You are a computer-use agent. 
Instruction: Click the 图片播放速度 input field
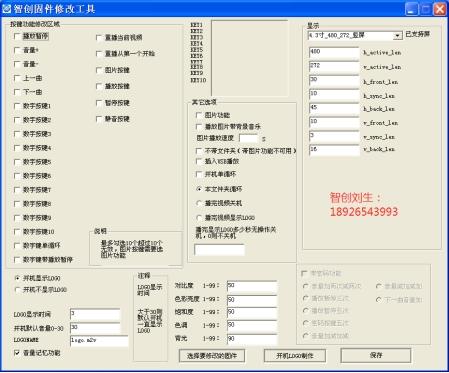pyautogui.click(x=249, y=138)
